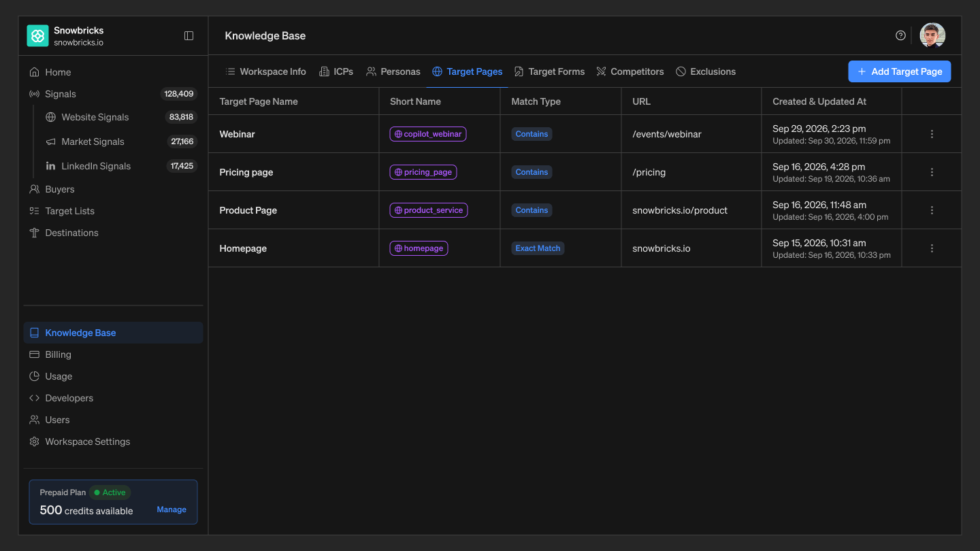
Task: Open the Users page in sidebar
Action: coord(113,420)
